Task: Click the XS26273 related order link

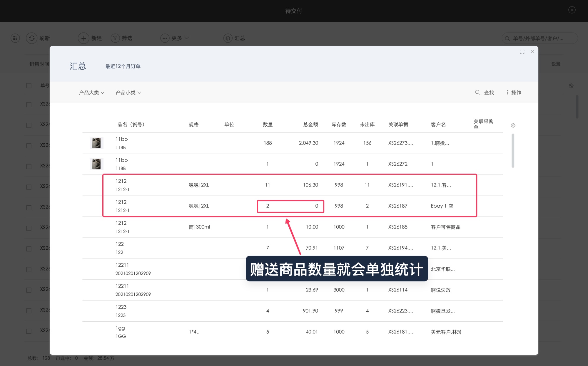Action: click(400, 143)
